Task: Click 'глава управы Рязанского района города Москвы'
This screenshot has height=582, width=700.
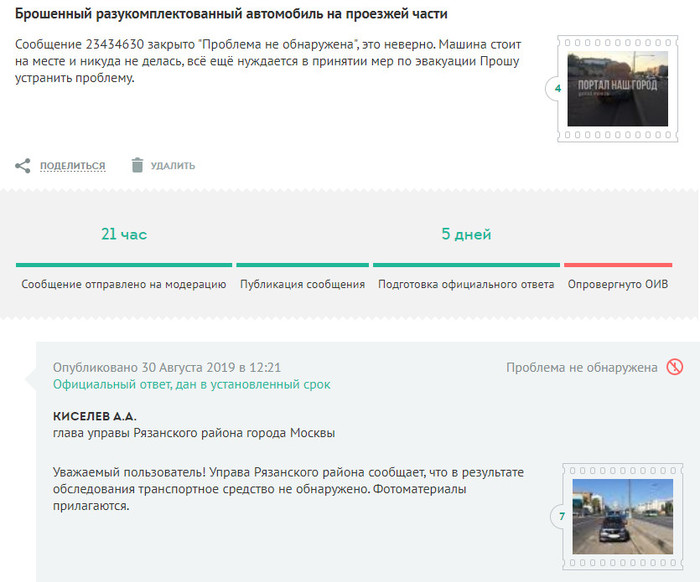Action: [x=194, y=433]
